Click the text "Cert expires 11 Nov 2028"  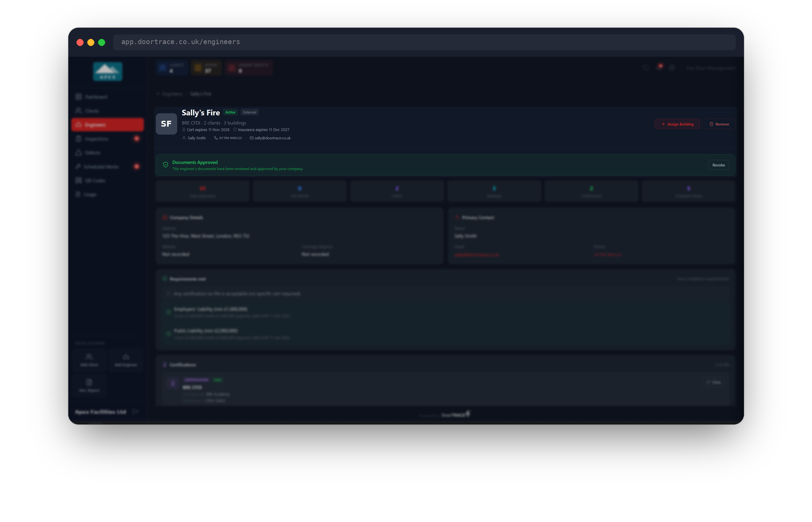208,130
